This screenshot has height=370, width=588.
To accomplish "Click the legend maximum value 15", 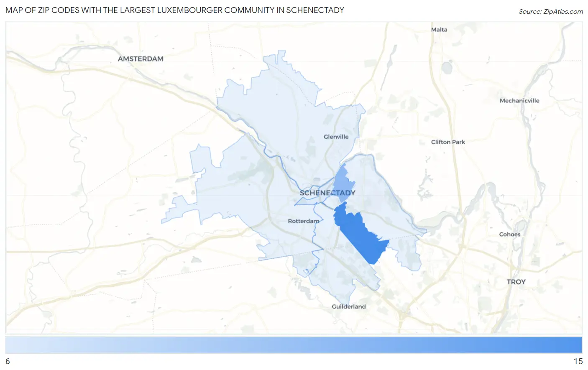I will coord(578,362).
